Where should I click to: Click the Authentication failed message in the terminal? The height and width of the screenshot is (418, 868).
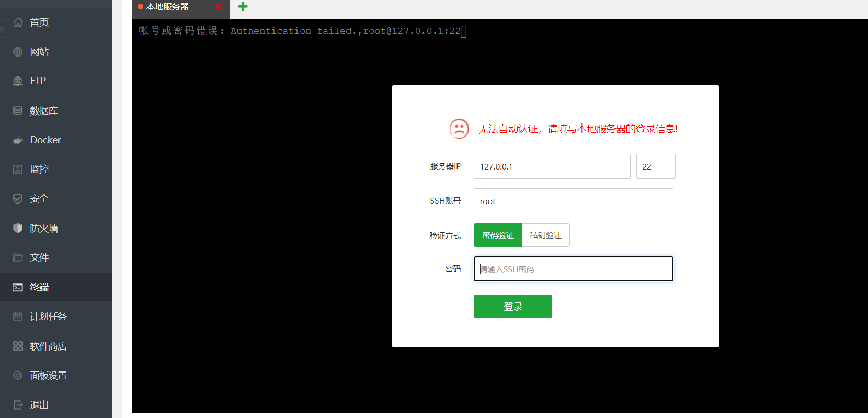(x=300, y=31)
